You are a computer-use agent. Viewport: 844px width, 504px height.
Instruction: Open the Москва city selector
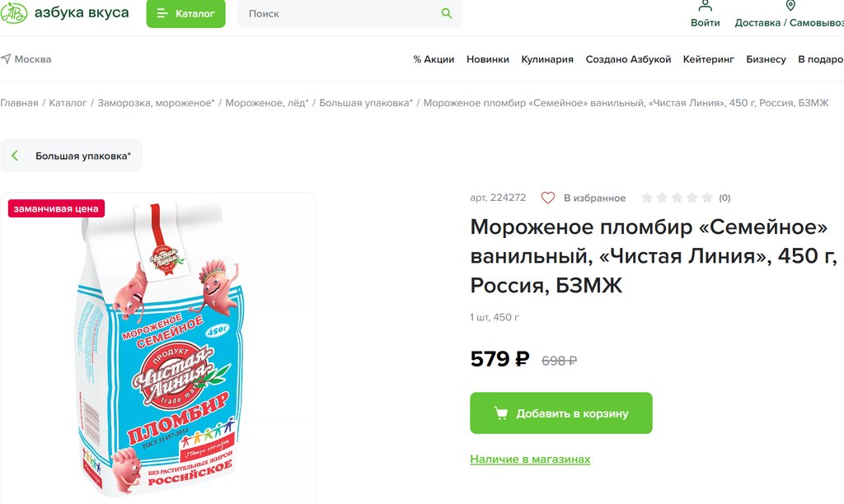(x=32, y=59)
